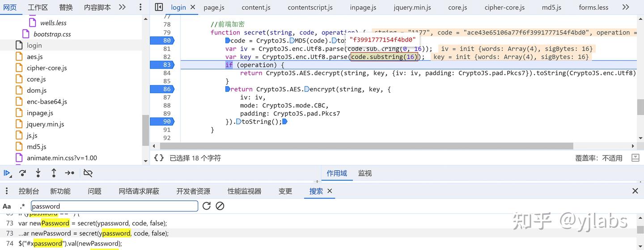The image size is (644, 250).
Task: Switch to 内容脚本 tab
Action: point(97,7)
